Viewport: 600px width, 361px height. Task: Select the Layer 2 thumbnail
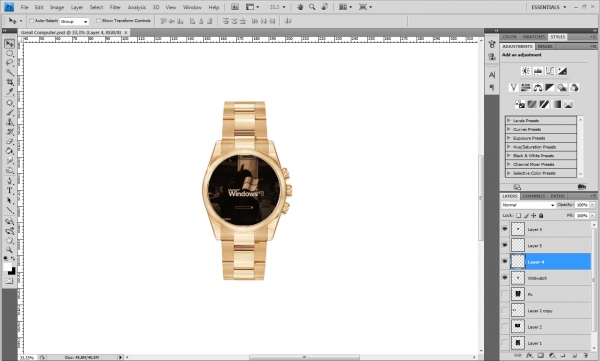[x=518, y=327]
